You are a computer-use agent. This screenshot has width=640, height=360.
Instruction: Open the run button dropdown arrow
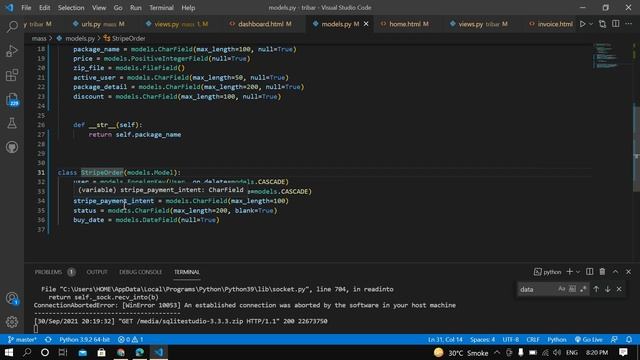[591, 24]
